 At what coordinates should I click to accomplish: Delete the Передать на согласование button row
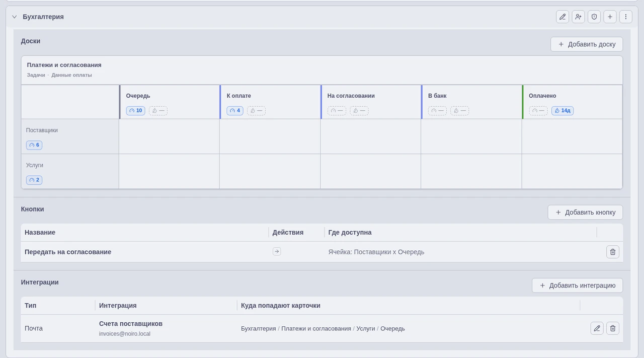click(x=613, y=252)
